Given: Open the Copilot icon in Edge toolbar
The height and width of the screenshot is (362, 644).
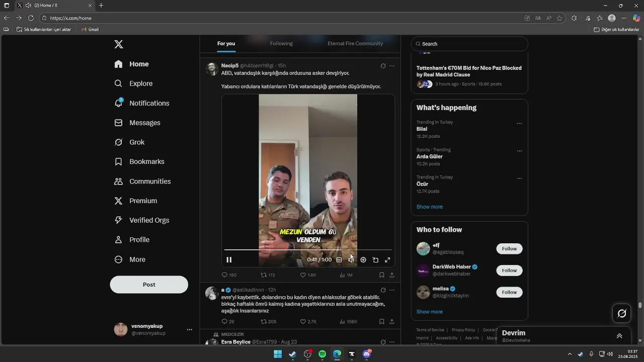Looking at the screenshot, I should 636,18.
